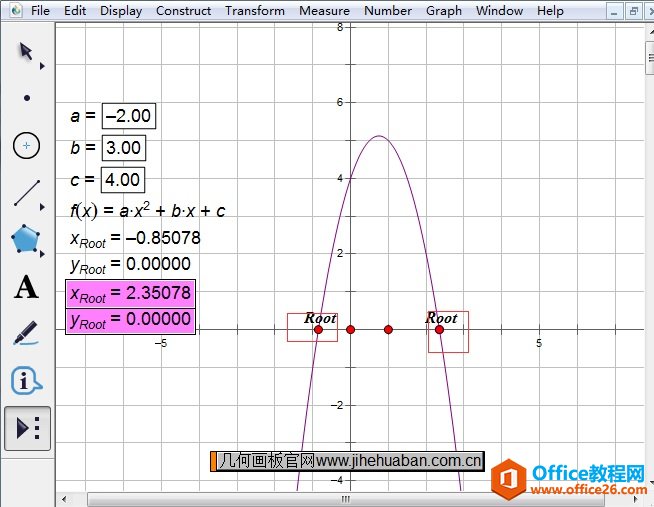Click the x-axis tick label 5
The height and width of the screenshot is (507, 654).
(539, 343)
